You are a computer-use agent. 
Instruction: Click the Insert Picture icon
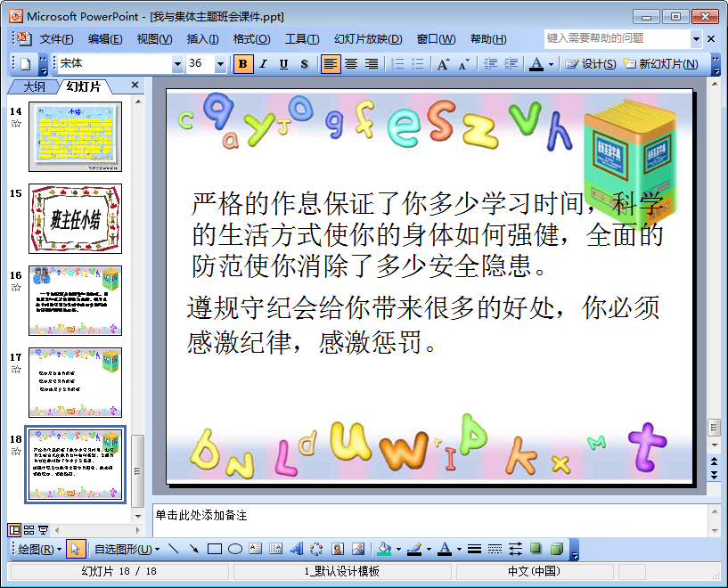pos(358,549)
